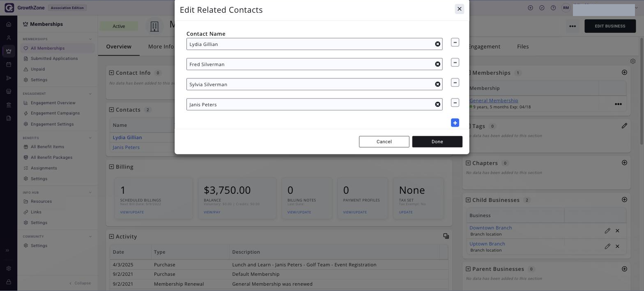Collapse the Contacts section
The width and height of the screenshot is (644, 291).
[x=111, y=110]
